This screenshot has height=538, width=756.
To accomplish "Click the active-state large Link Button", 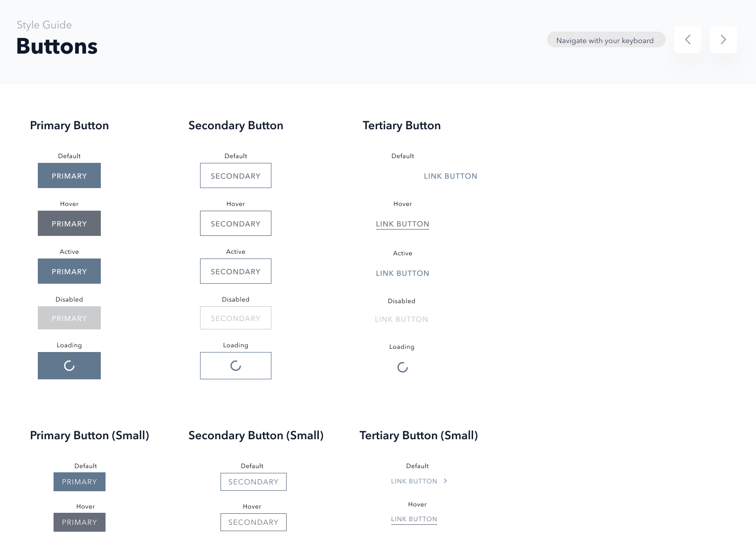I will tap(403, 273).
